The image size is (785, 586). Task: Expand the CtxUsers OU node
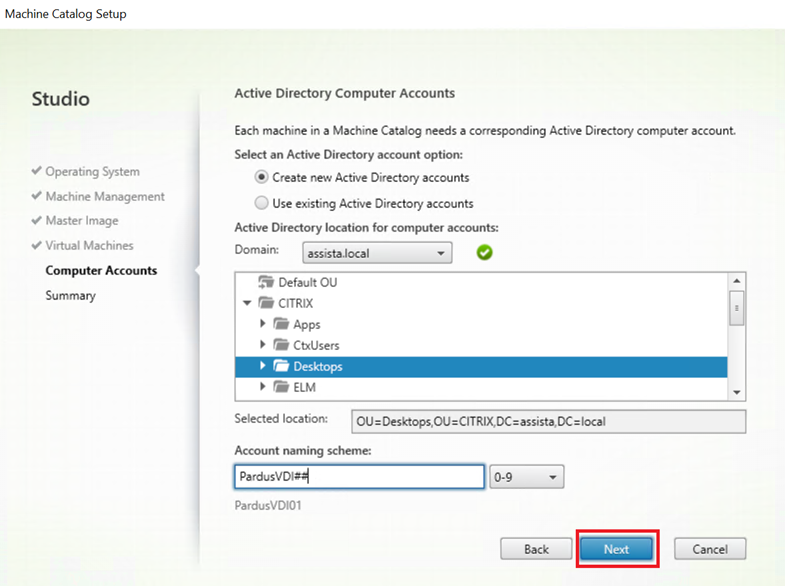[262, 345]
